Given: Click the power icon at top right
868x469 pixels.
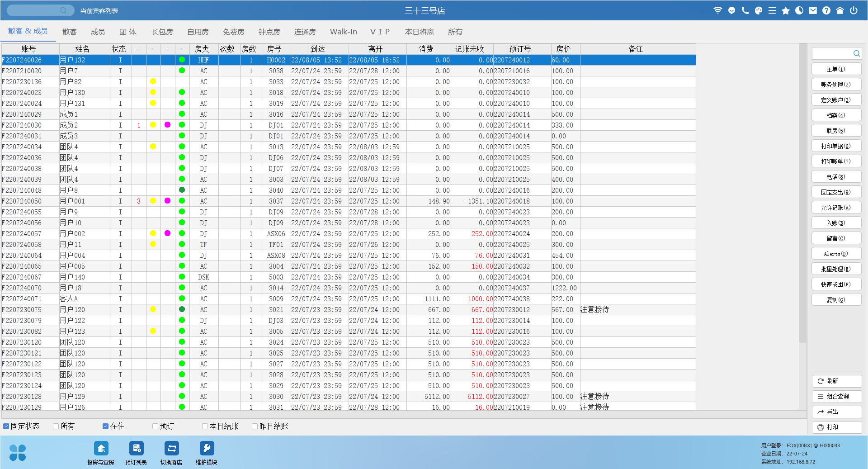Looking at the screenshot, I should pyautogui.click(x=854, y=10).
